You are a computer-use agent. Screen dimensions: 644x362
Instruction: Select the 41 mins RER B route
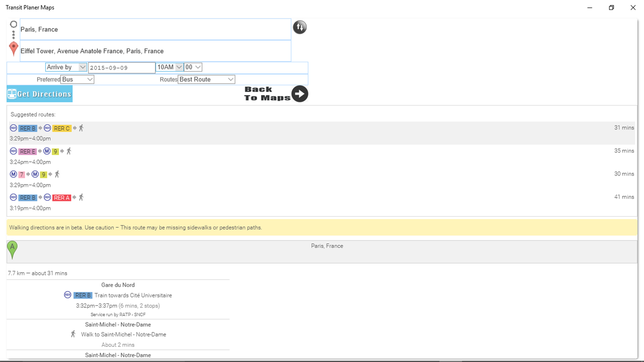(322, 202)
